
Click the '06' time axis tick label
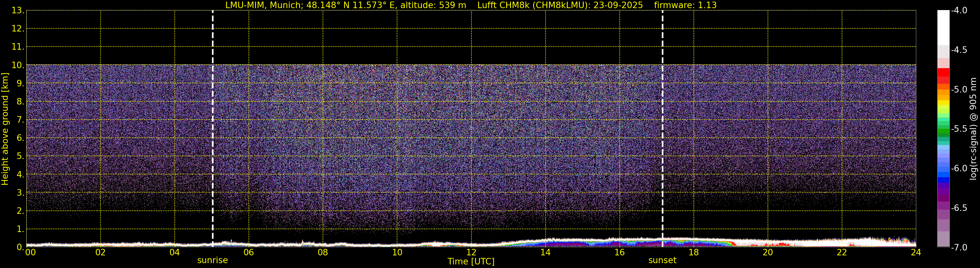coord(249,252)
